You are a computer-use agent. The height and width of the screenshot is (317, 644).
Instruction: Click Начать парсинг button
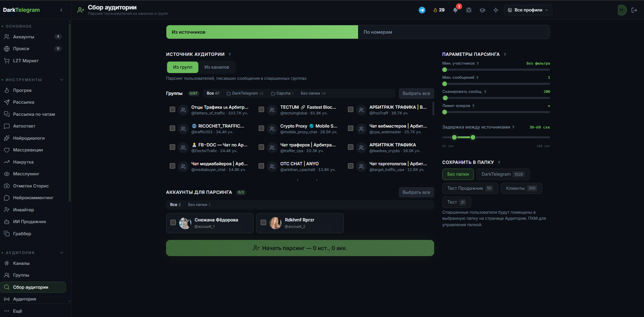pos(300,248)
